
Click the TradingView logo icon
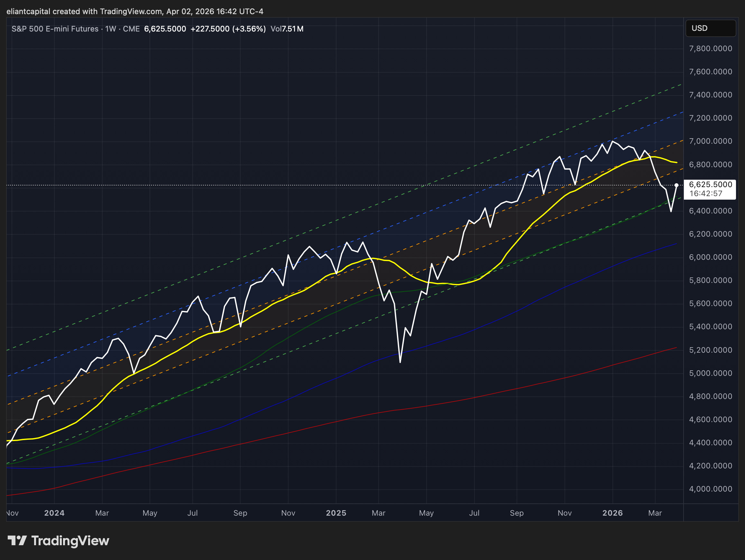click(x=17, y=540)
